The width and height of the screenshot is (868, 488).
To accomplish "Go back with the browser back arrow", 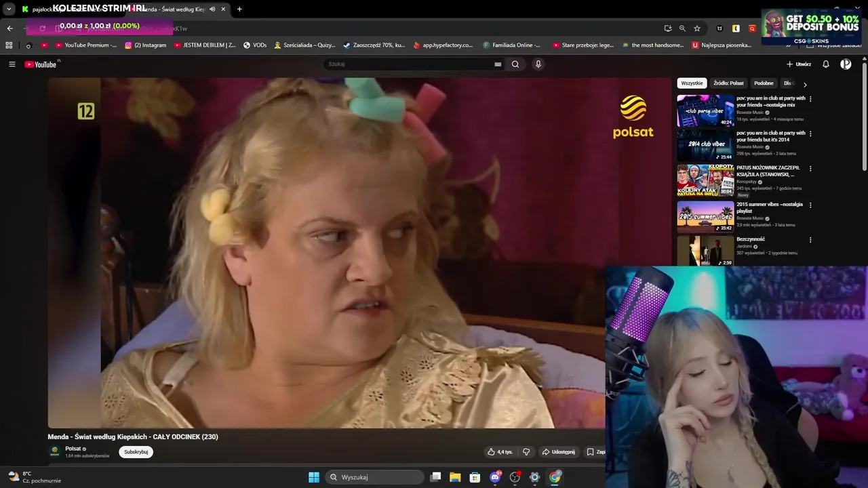I will tap(9, 28).
